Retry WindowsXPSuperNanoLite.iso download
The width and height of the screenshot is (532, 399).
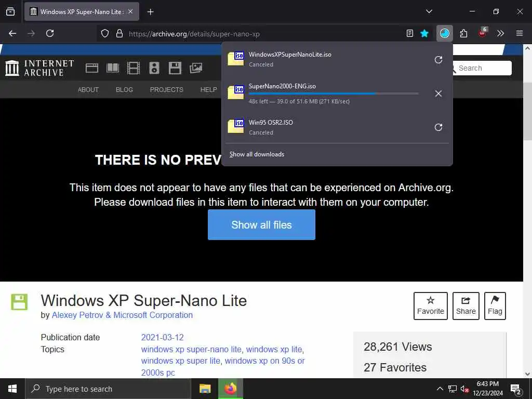[438, 60]
